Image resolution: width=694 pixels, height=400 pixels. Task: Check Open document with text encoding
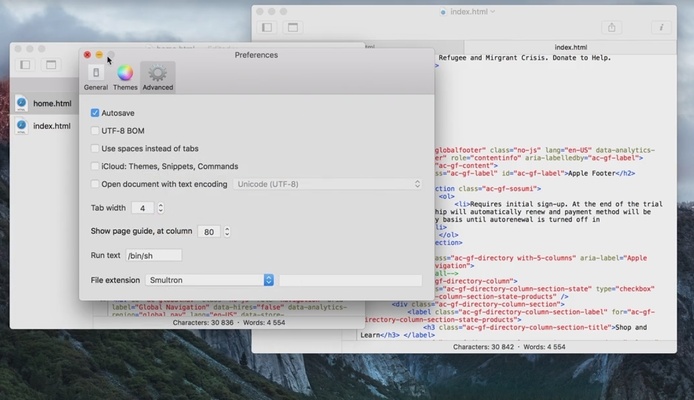(x=95, y=184)
